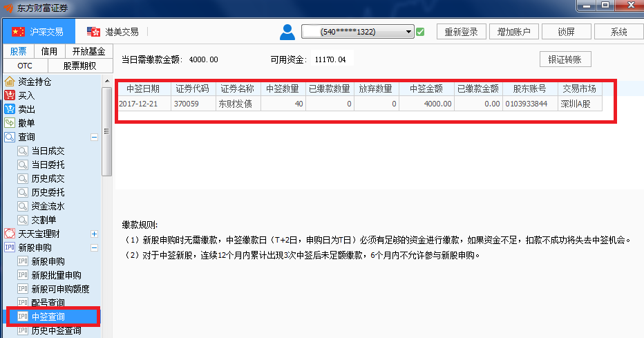Screen dimensions: 644x338
Task: Click the sidebar scrollbar thumb
Action: click(107, 131)
